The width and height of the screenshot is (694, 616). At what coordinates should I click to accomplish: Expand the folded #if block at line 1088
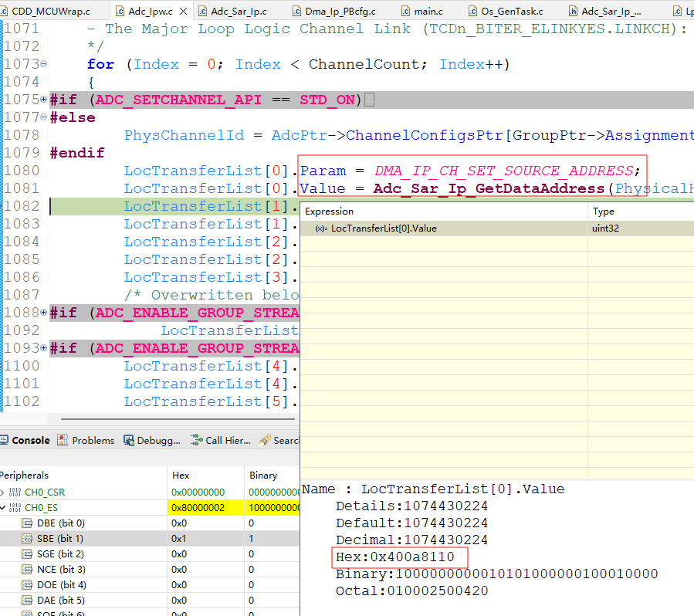[x=44, y=312]
